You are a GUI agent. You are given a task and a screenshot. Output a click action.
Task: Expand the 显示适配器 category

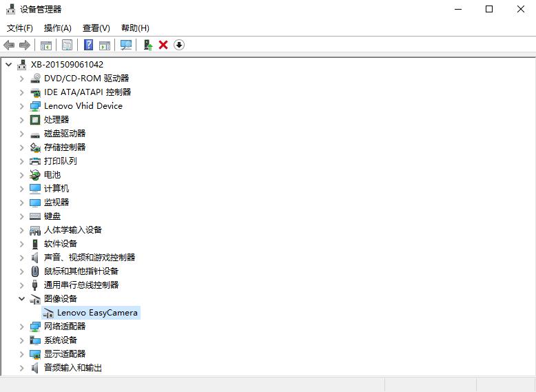(x=22, y=354)
